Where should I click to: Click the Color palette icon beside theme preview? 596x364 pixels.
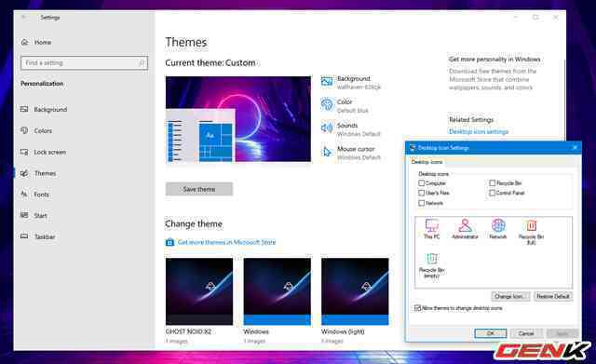[327, 104]
